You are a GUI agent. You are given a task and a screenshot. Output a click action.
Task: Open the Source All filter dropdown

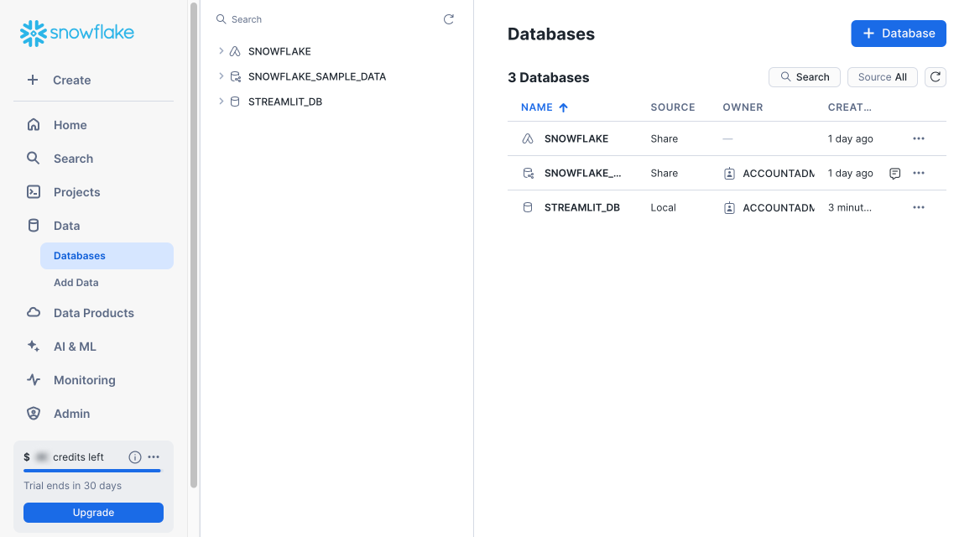tap(882, 76)
